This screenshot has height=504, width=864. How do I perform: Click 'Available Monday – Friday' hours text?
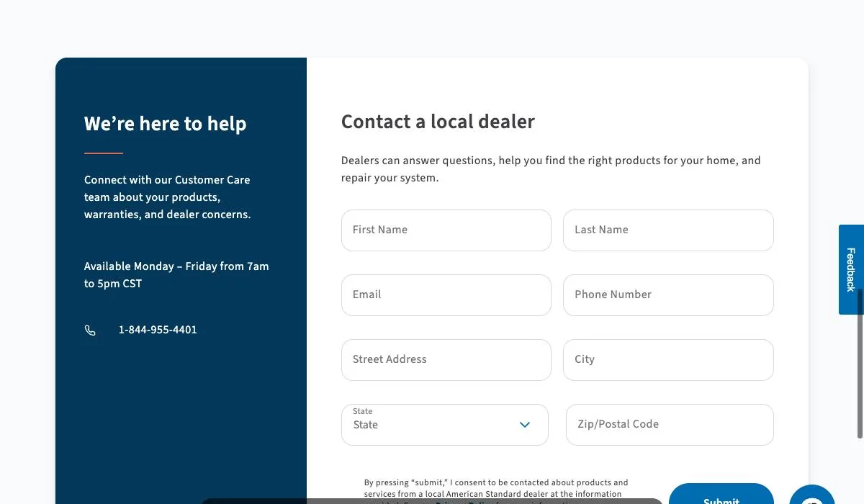(x=176, y=275)
